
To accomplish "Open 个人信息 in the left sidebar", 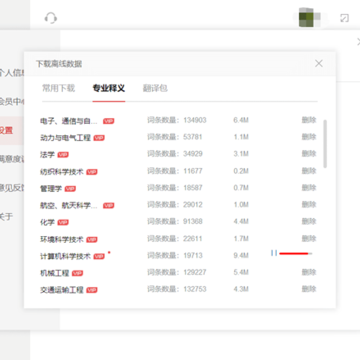I will click(12, 73).
